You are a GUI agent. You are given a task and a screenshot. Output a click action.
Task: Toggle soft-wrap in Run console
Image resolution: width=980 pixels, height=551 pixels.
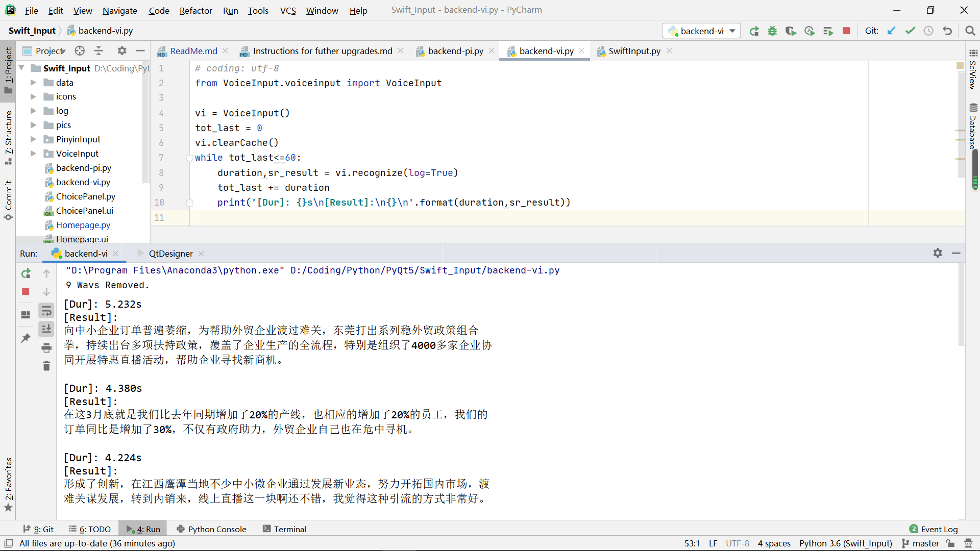(46, 311)
